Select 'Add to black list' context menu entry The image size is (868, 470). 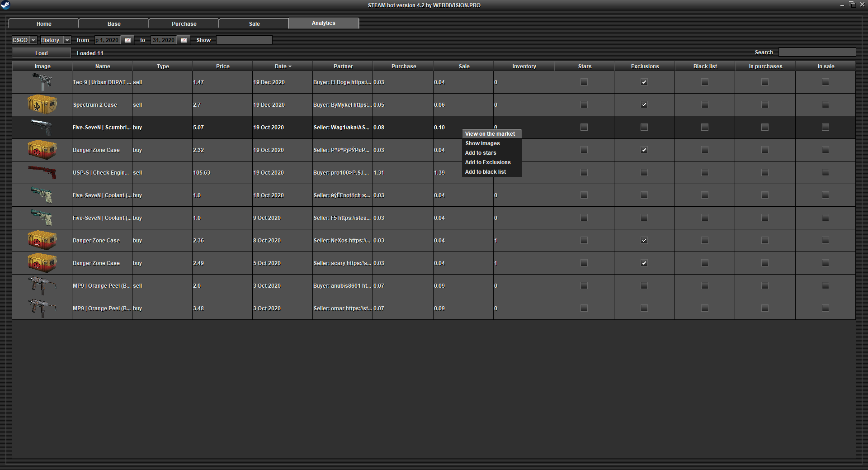pyautogui.click(x=486, y=172)
